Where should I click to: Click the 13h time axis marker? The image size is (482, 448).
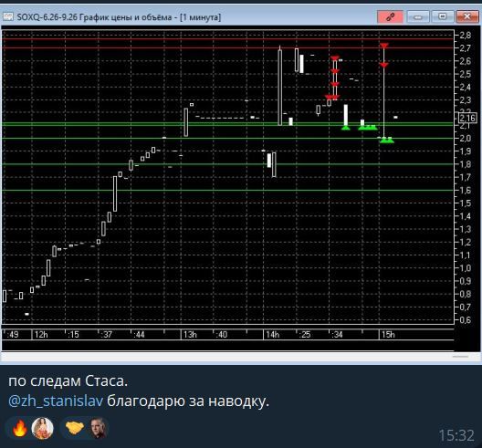[x=190, y=334]
